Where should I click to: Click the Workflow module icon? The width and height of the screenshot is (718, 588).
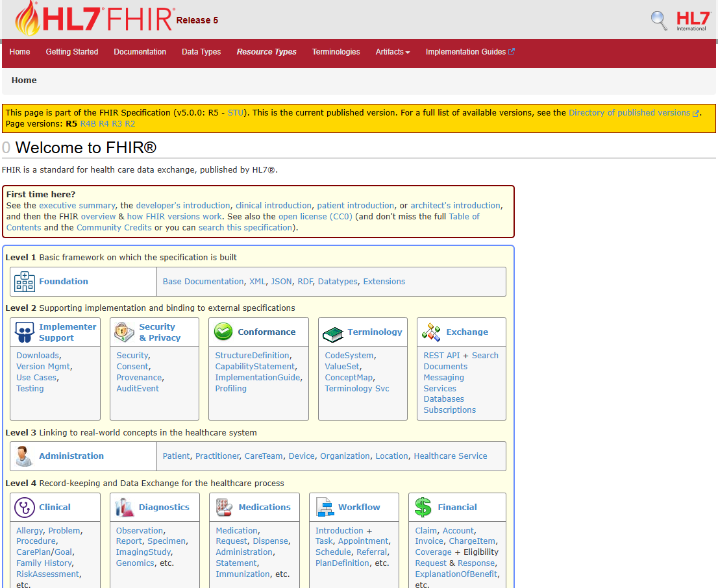click(321, 507)
